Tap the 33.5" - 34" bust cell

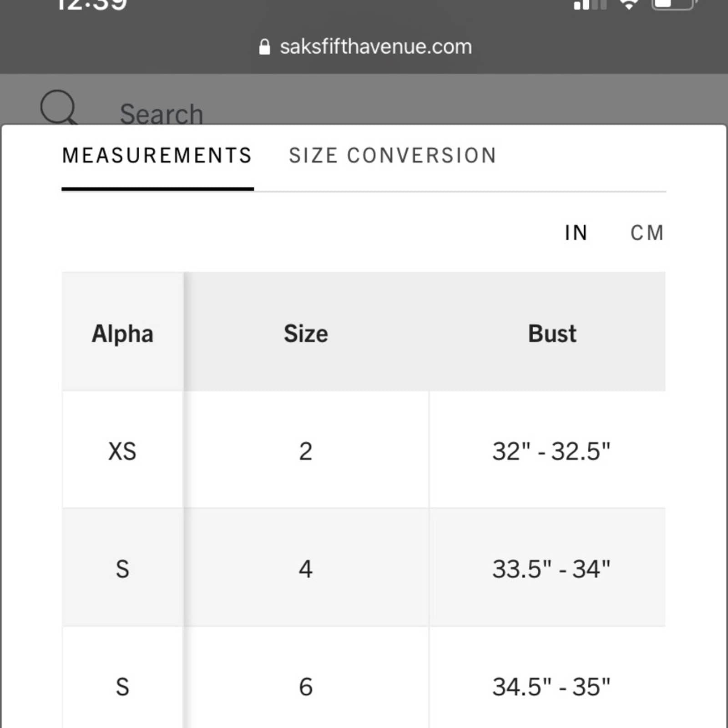point(551,567)
